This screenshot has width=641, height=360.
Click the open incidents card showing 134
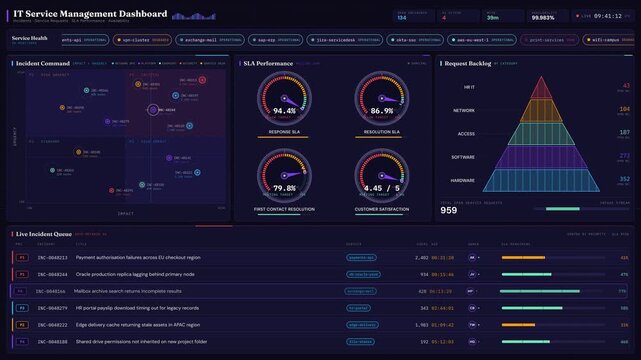click(414, 16)
